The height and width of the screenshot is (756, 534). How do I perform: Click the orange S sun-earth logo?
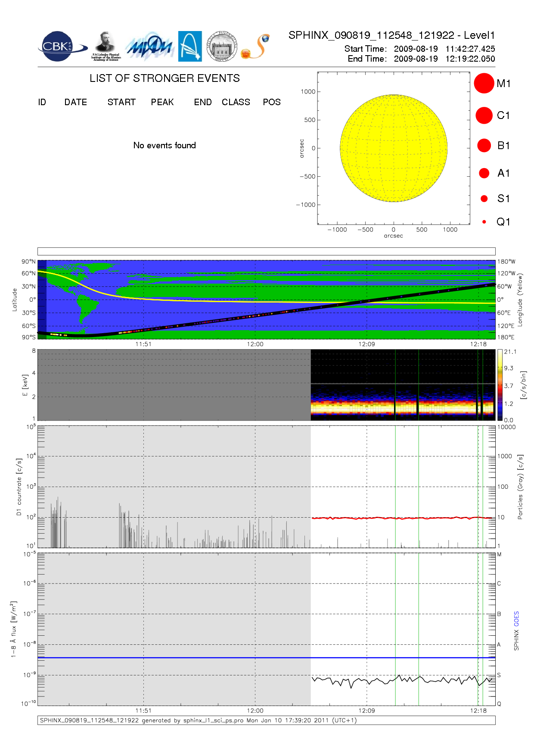click(x=256, y=47)
